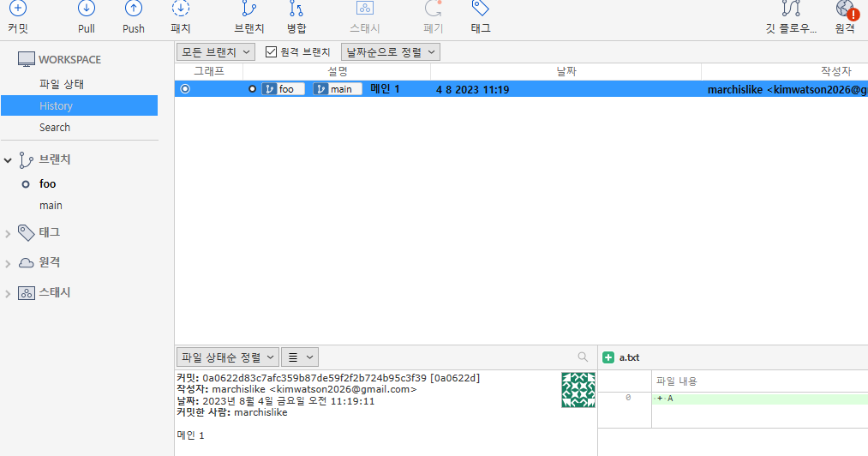
Task: Open the 날짜순으로 정렬 dropdown
Action: click(390, 51)
